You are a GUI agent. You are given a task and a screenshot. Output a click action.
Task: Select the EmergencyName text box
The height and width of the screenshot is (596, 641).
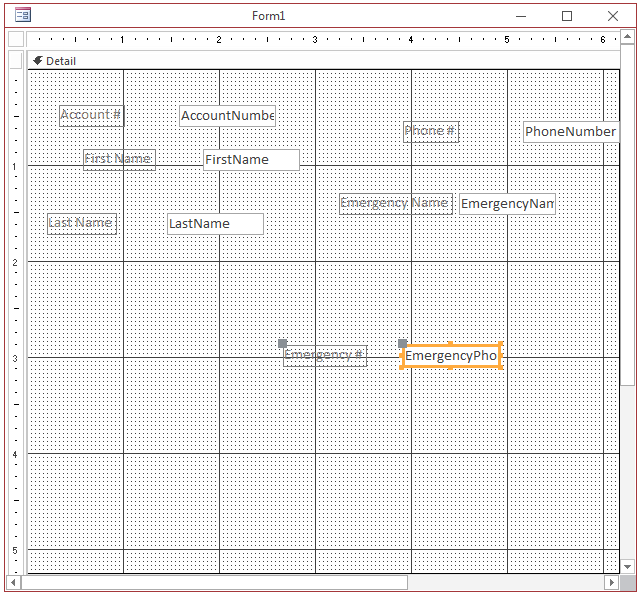pos(507,204)
